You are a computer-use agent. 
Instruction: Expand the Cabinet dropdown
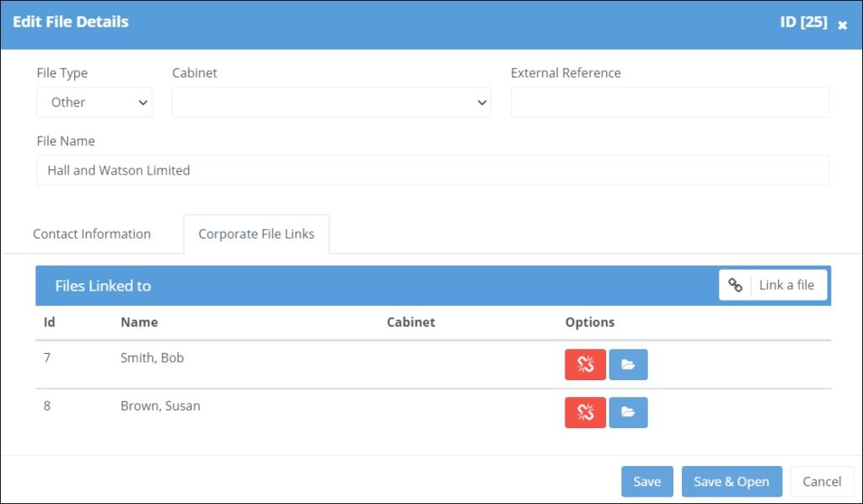coord(331,102)
